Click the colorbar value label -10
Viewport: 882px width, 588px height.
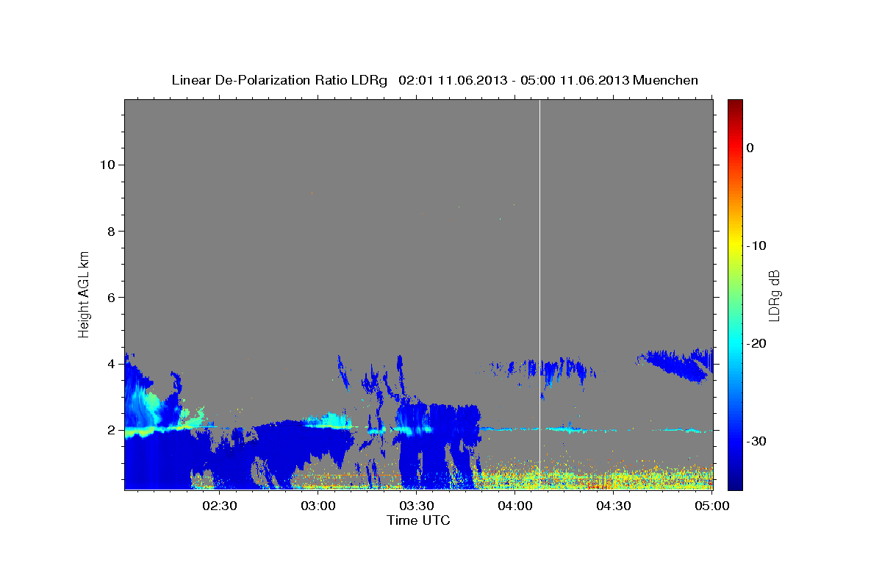(756, 245)
